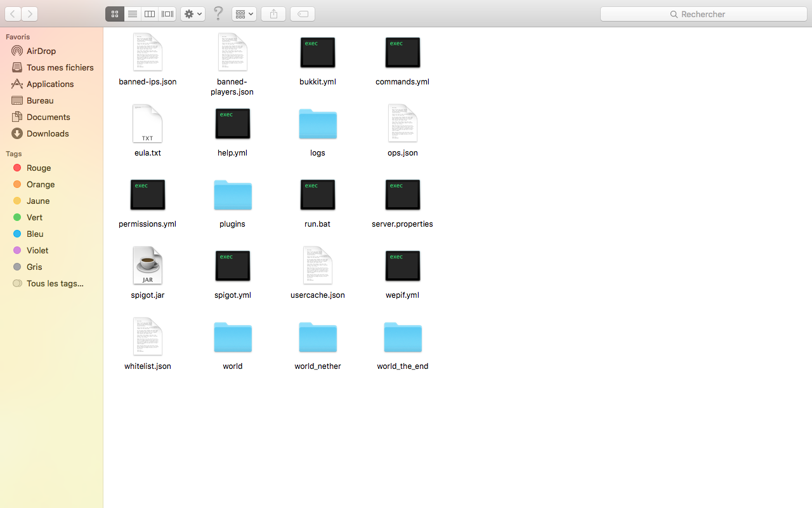Select the world_nether folder
Image resolution: width=812 pixels, height=508 pixels.
click(x=318, y=337)
